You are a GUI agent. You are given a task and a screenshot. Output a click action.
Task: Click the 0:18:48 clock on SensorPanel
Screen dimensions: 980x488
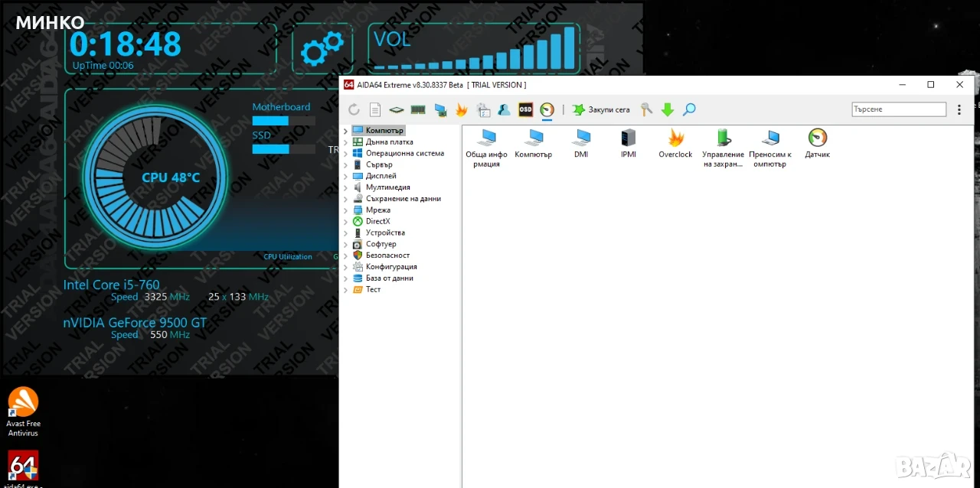point(126,43)
